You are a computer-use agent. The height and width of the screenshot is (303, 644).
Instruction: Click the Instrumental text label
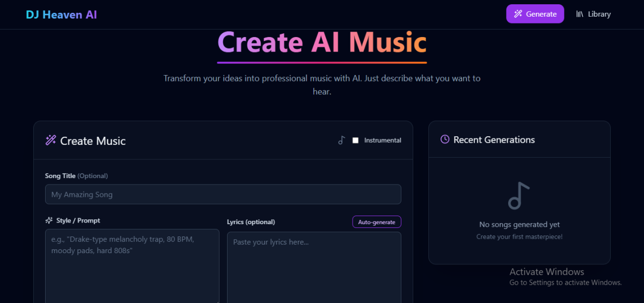click(382, 141)
